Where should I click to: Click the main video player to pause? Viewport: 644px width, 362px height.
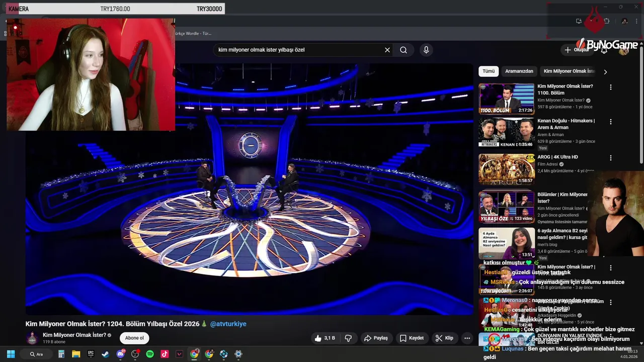pos(250,189)
